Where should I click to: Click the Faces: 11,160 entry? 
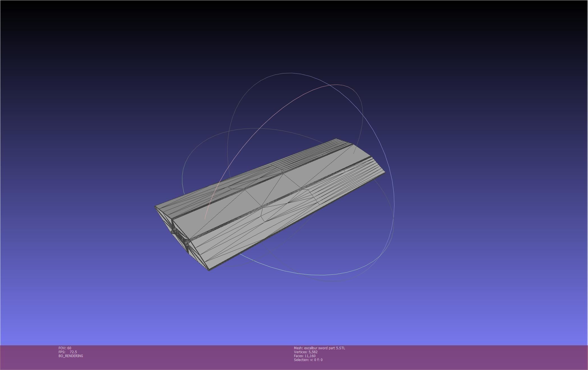305,356
